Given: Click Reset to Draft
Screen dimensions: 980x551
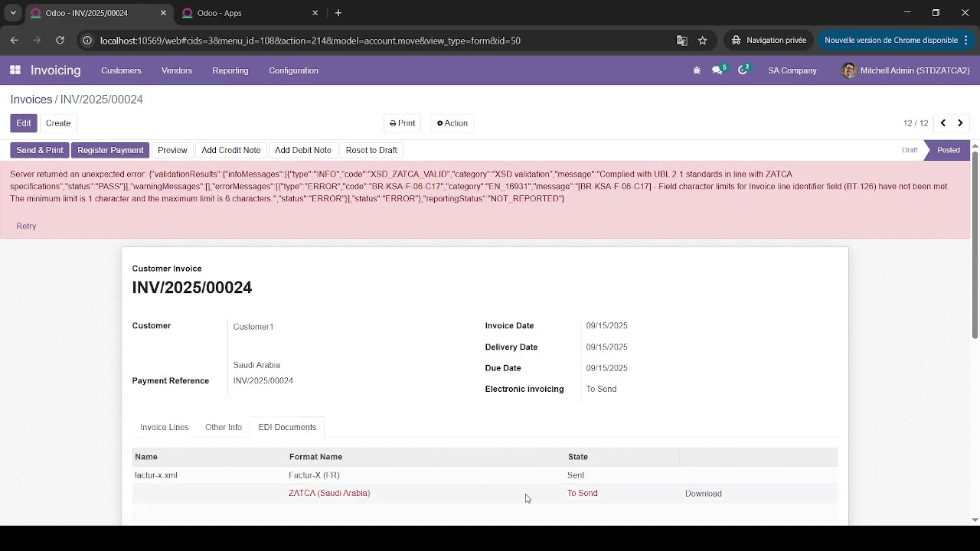Looking at the screenshot, I should [x=371, y=150].
